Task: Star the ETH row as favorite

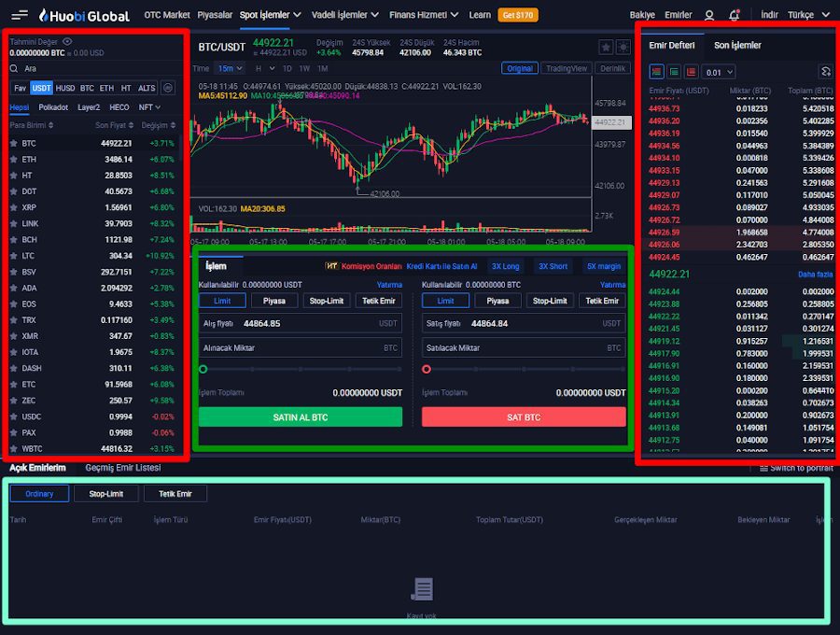Action: pos(13,159)
